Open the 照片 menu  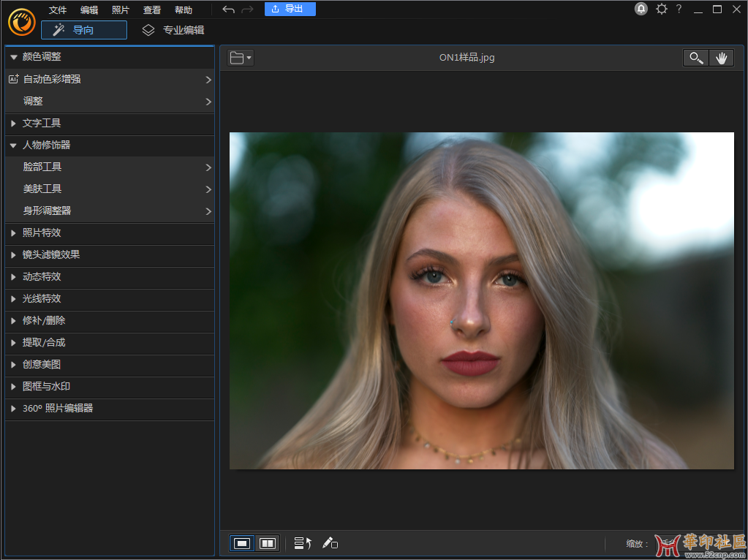tap(121, 10)
